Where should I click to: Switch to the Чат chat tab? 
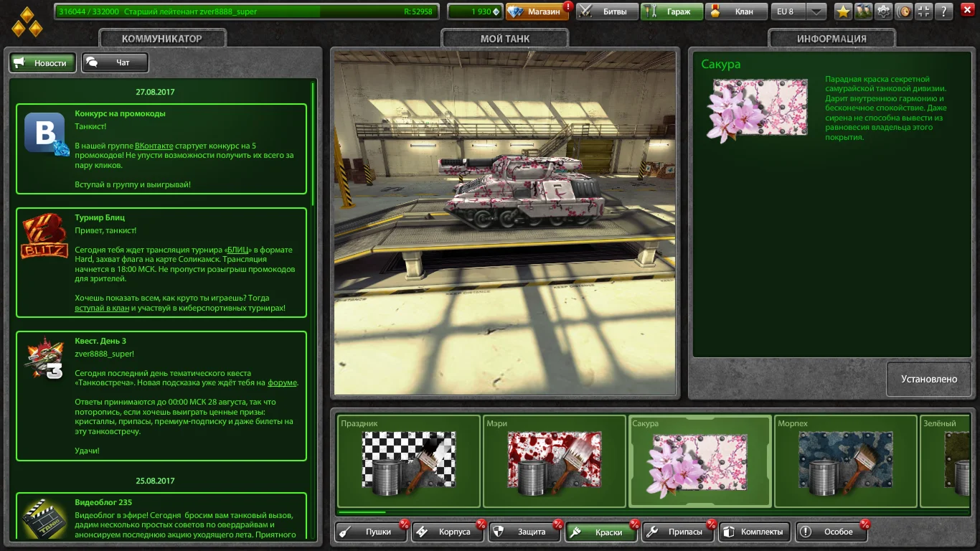(116, 63)
